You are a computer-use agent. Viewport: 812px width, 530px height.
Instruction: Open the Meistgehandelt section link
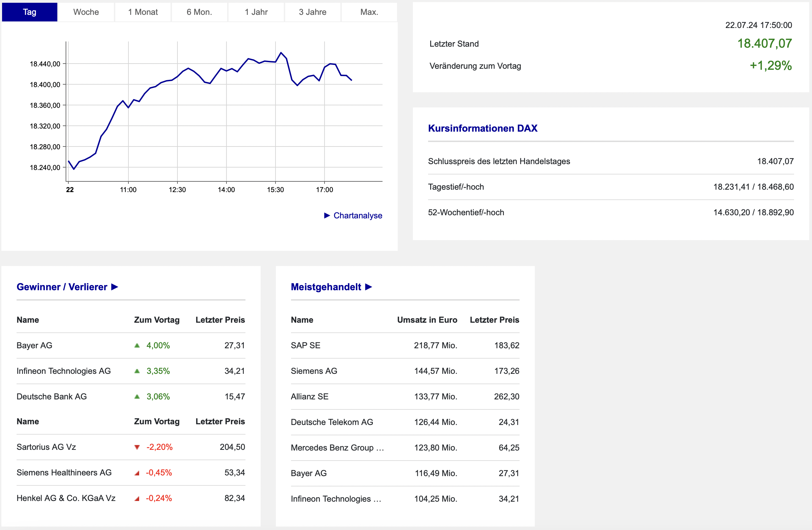point(326,287)
